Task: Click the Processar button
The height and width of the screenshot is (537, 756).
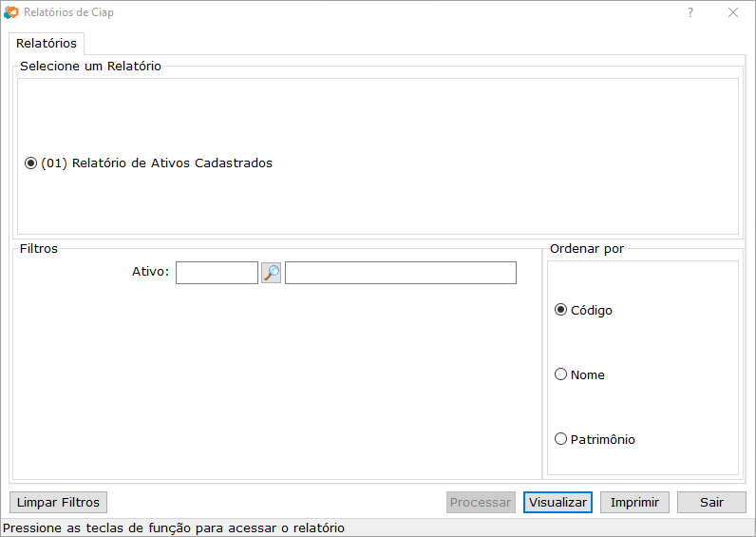Action: pos(481,502)
